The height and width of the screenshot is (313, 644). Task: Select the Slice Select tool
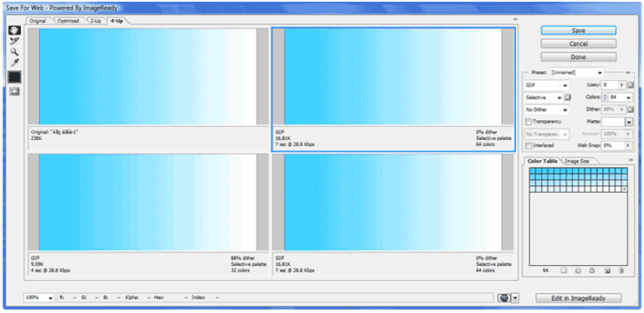15,41
